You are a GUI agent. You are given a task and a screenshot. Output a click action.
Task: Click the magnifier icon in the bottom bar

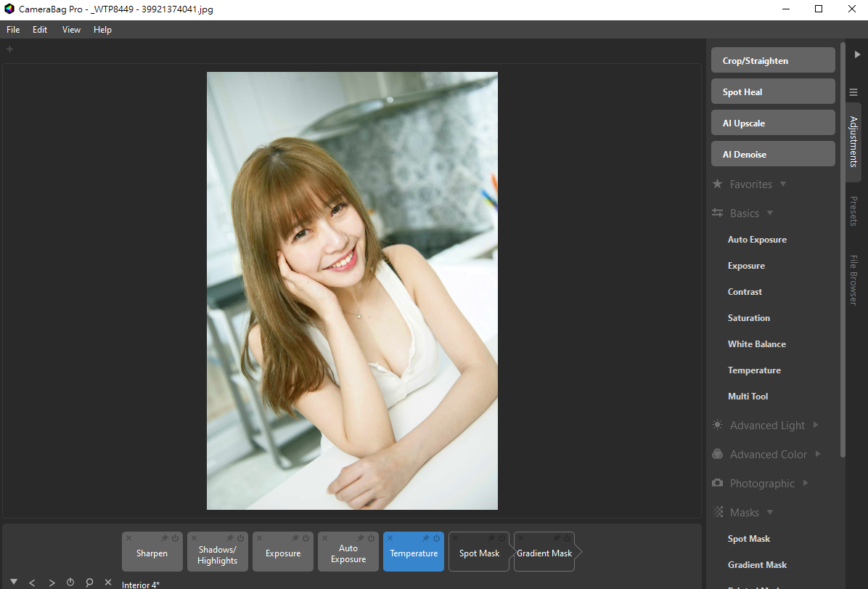coord(89,582)
